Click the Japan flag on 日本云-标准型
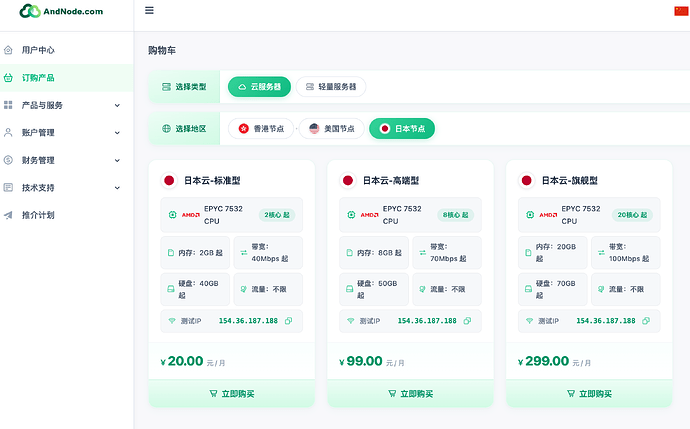This screenshot has width=690, height=429. tap(169, 180)
